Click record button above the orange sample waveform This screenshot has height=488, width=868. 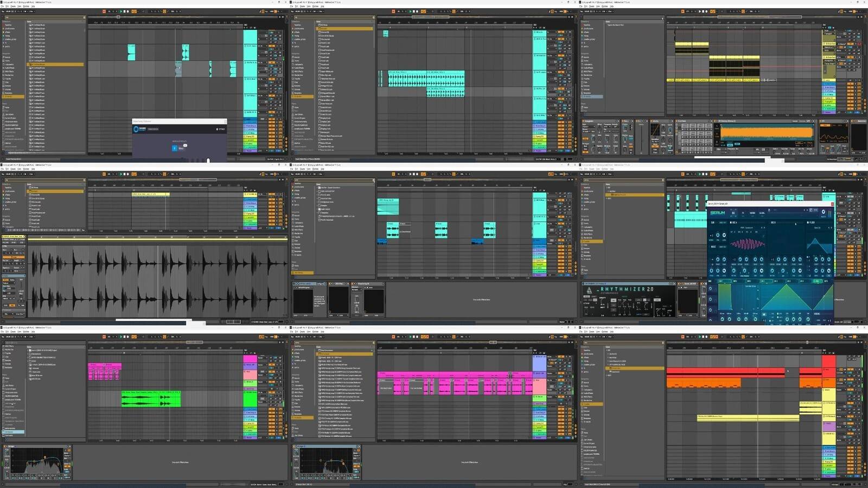[707, 11]
